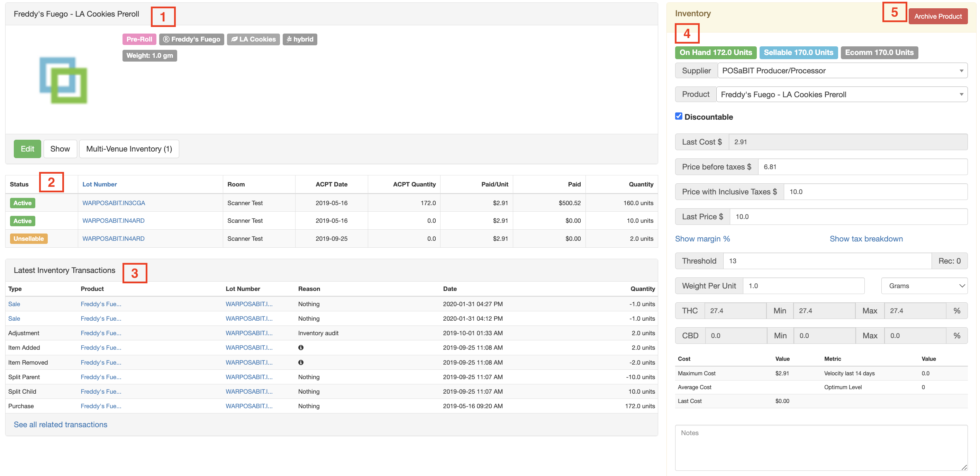Click Show tax breakdown link

point(866,239)
